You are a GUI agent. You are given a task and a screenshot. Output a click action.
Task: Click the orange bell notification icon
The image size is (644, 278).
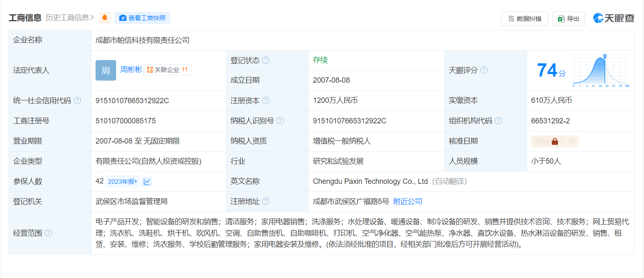105,18
